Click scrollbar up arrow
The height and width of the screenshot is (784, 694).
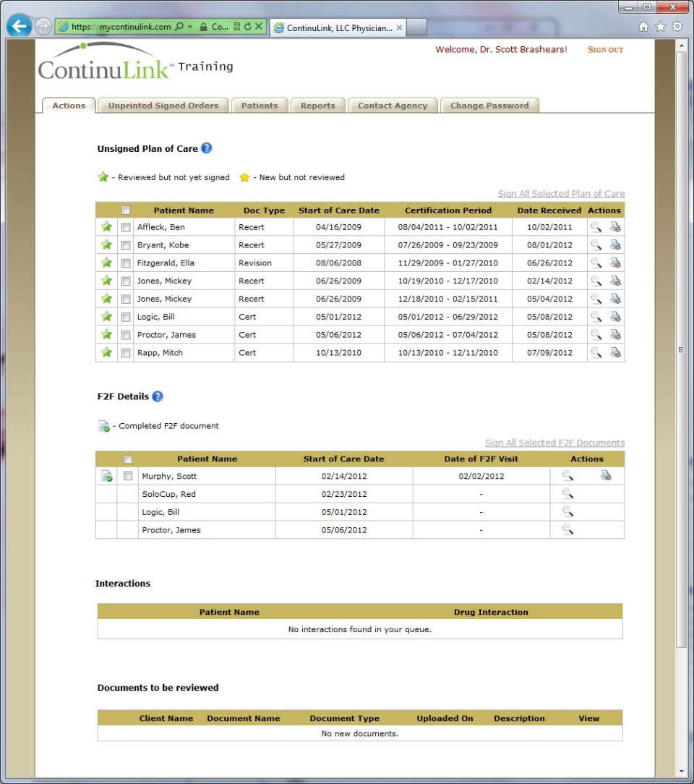pyautogui.click(x=681, y=45)
